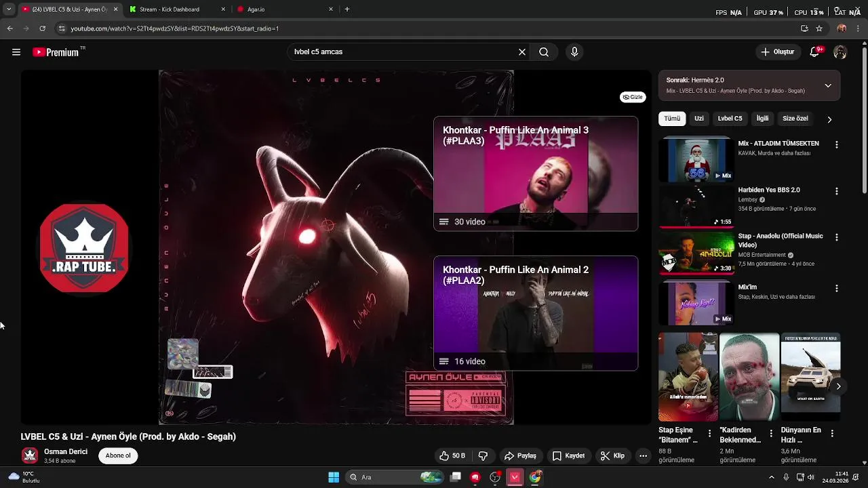868x488 pixels.
Task: Switch to the Agar.io tab
Action: pyautogui.click(x=285, y=9)
